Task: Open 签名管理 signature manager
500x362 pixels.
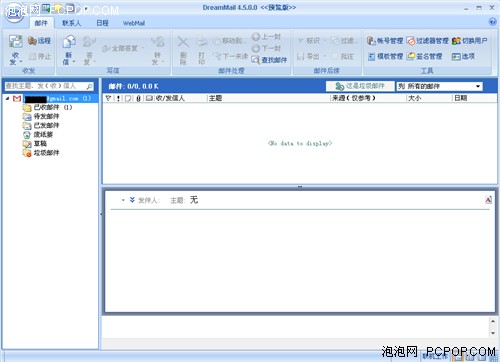Action: [x=425, y=56]
